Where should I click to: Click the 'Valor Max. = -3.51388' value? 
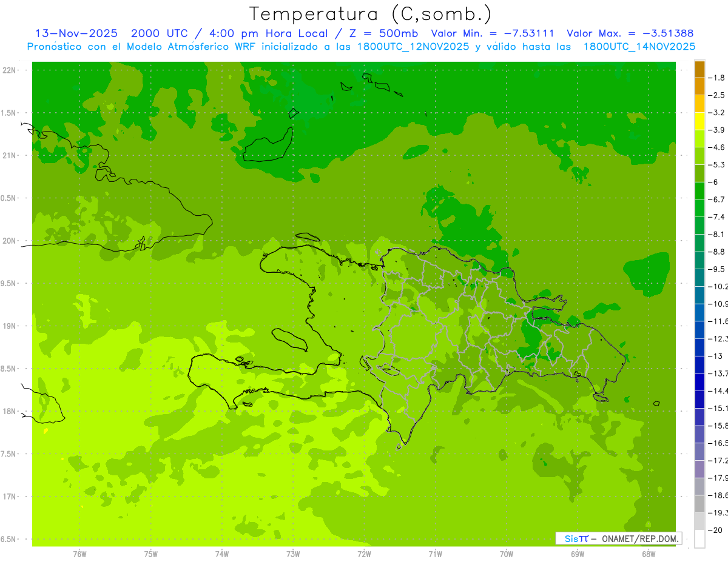630,33
